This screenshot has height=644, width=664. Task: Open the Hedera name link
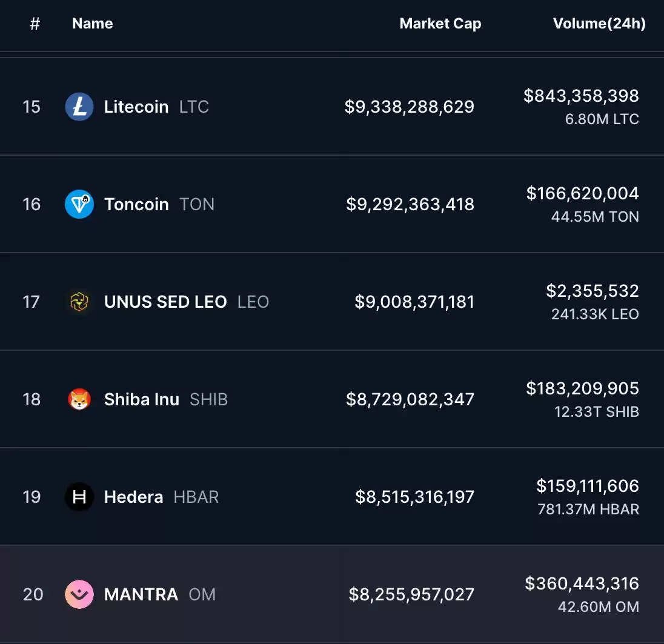(133, 497)
